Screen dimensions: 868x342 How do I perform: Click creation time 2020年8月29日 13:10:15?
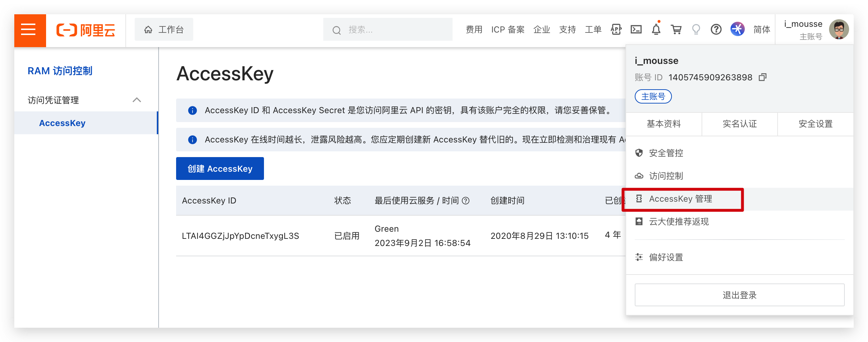point(539,236)
